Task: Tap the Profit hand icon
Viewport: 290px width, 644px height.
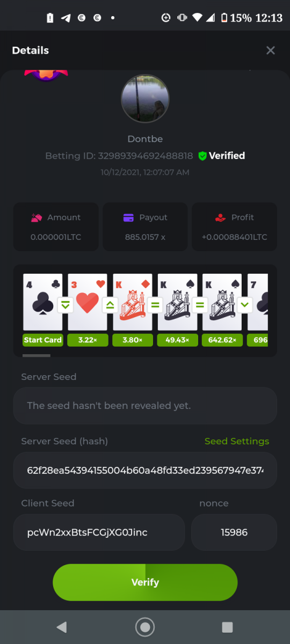Action: click(x=220, y=217)
